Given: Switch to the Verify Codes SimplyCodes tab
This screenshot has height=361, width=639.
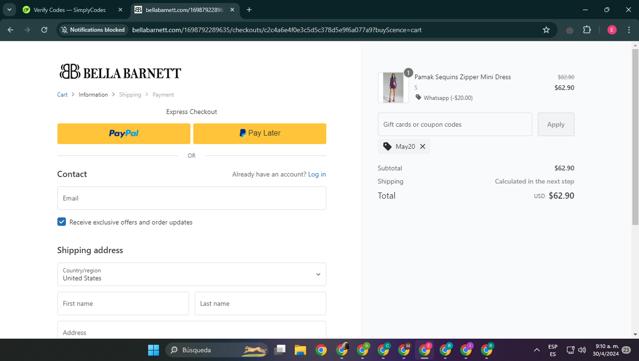Looking at the screenshot, I should pyautogui.click(x=69, y=10).
